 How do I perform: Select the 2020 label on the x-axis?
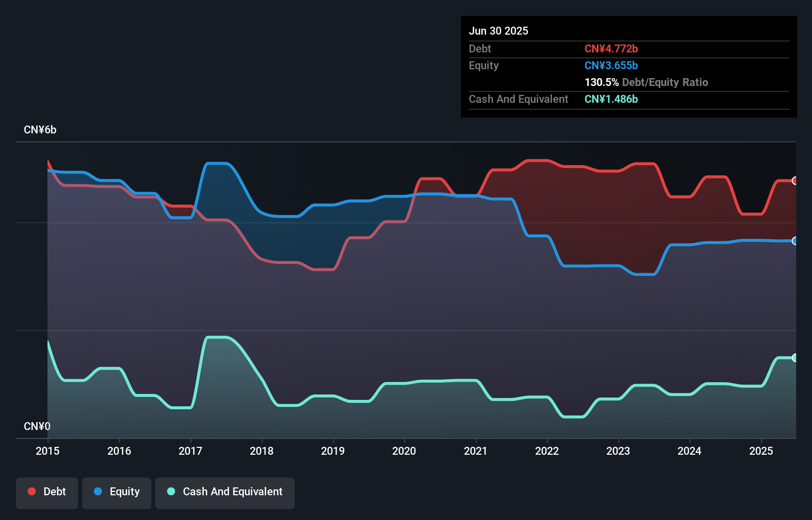pos(404,451)
